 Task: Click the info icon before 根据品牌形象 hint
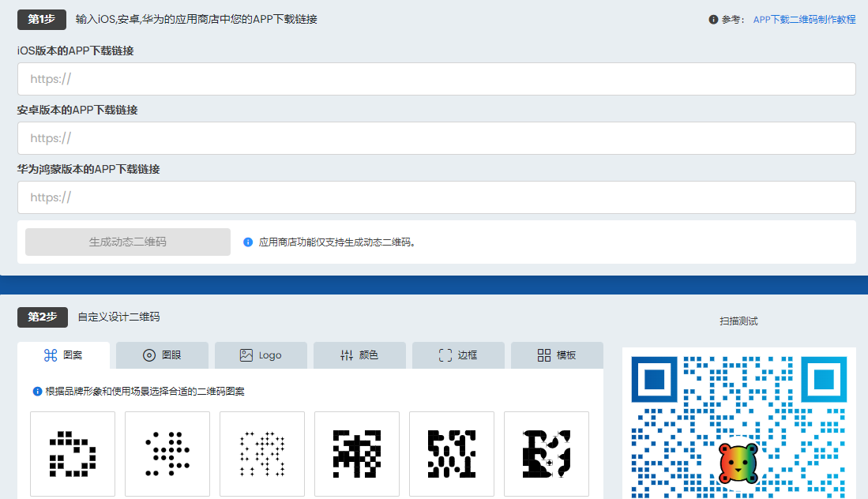point(37,392)
